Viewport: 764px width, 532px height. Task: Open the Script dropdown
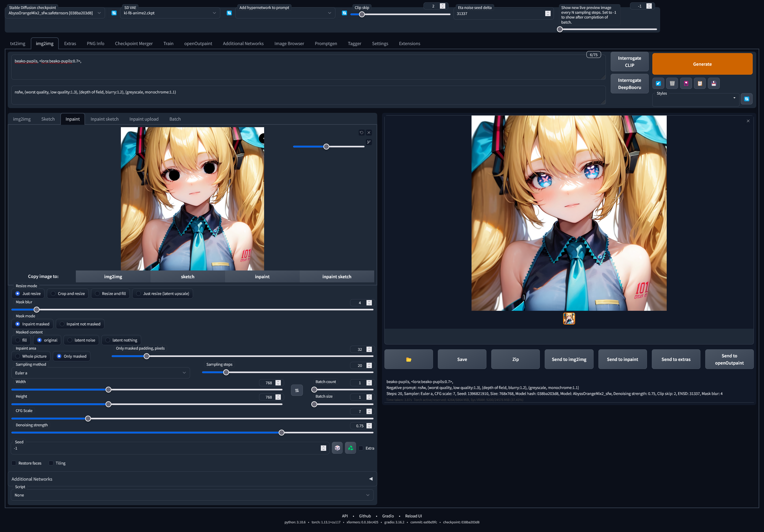[x=192, y=495]
